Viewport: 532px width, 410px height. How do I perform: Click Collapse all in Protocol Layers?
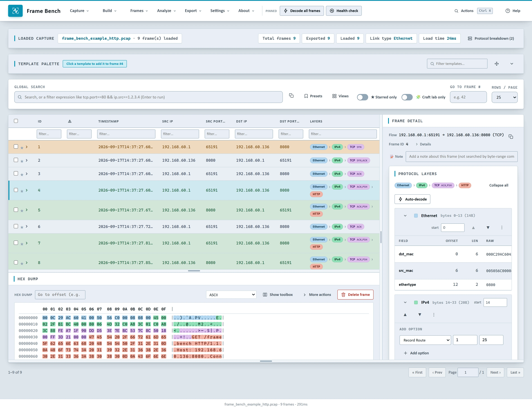click(499, 185)
